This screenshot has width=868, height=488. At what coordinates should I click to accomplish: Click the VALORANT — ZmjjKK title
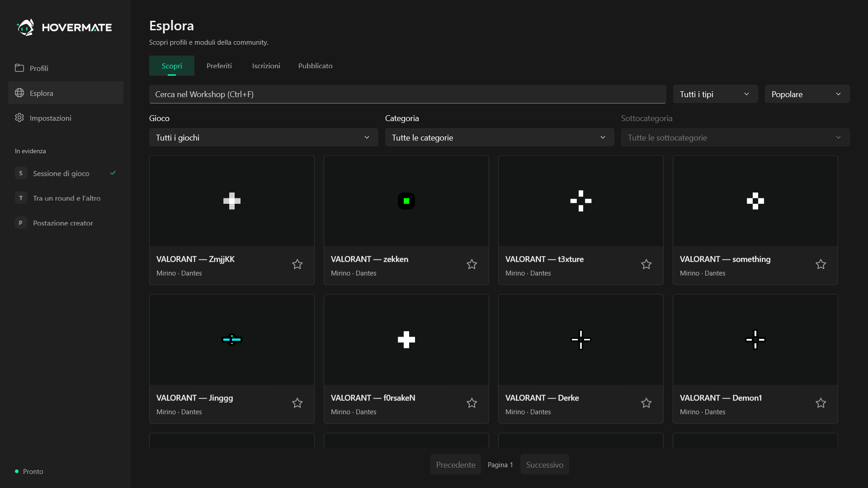195,259
